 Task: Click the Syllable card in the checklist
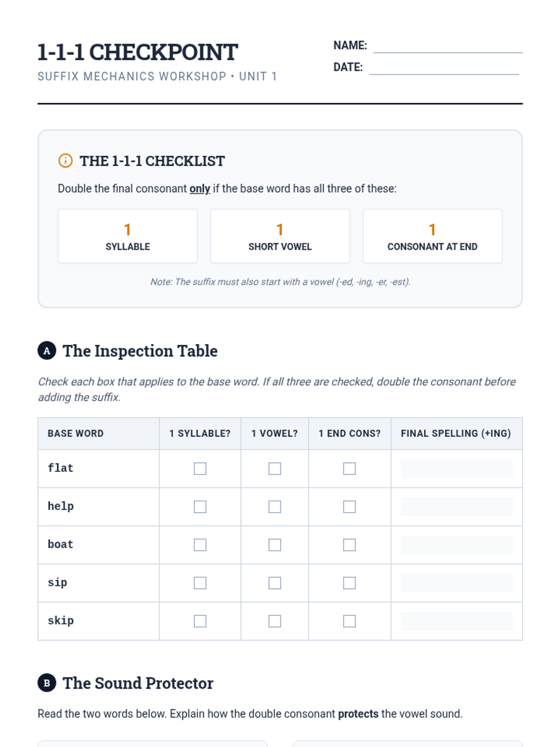[x=127, y=236]
